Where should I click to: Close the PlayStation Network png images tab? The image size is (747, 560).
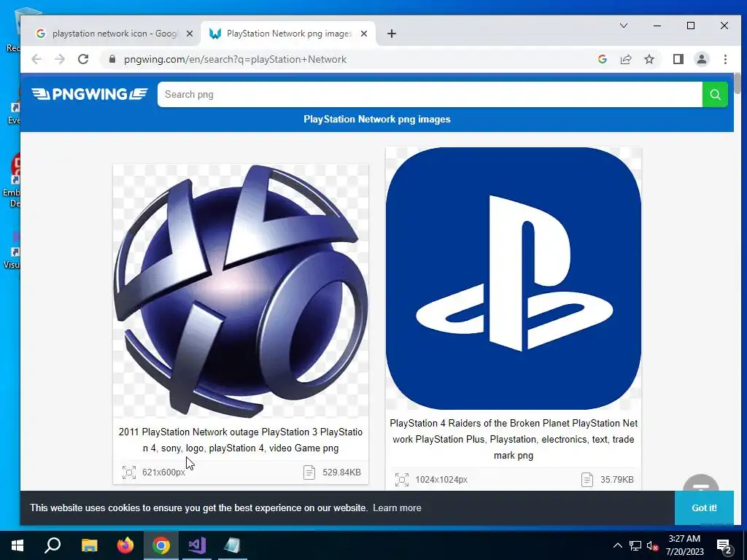pyautogui.click(x=364, y=34)
